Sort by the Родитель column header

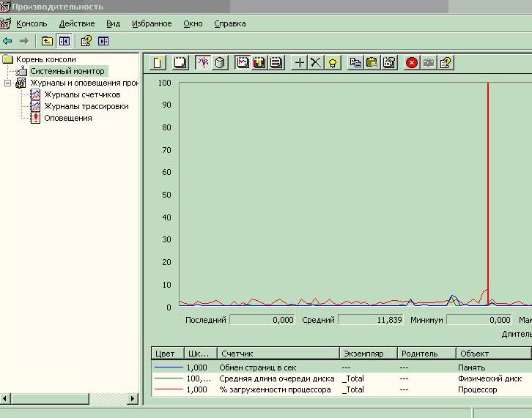pos(426,354)
